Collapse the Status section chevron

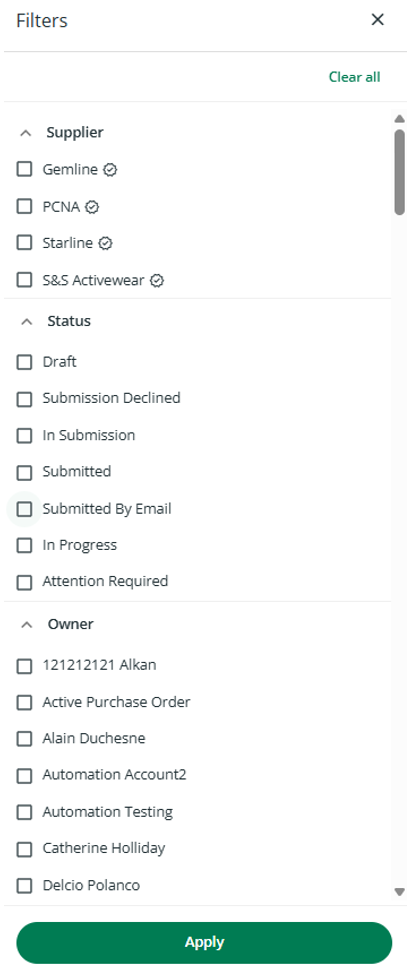(26, 322)
